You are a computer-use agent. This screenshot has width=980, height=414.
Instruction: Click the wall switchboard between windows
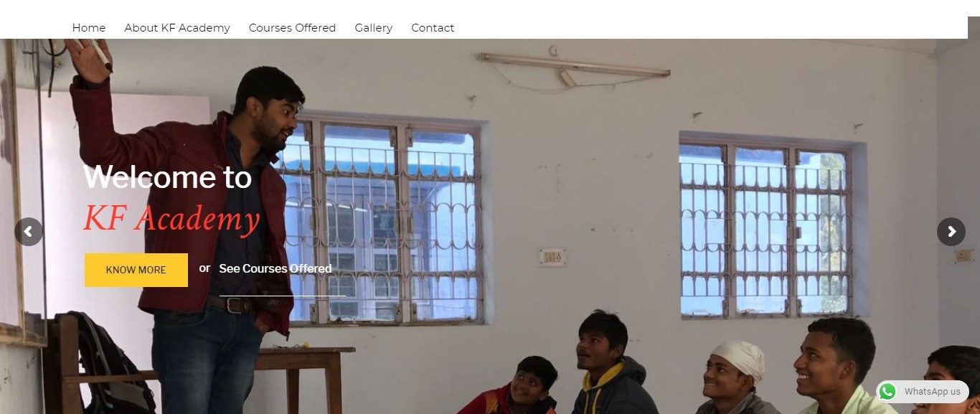tap(552, 257)
